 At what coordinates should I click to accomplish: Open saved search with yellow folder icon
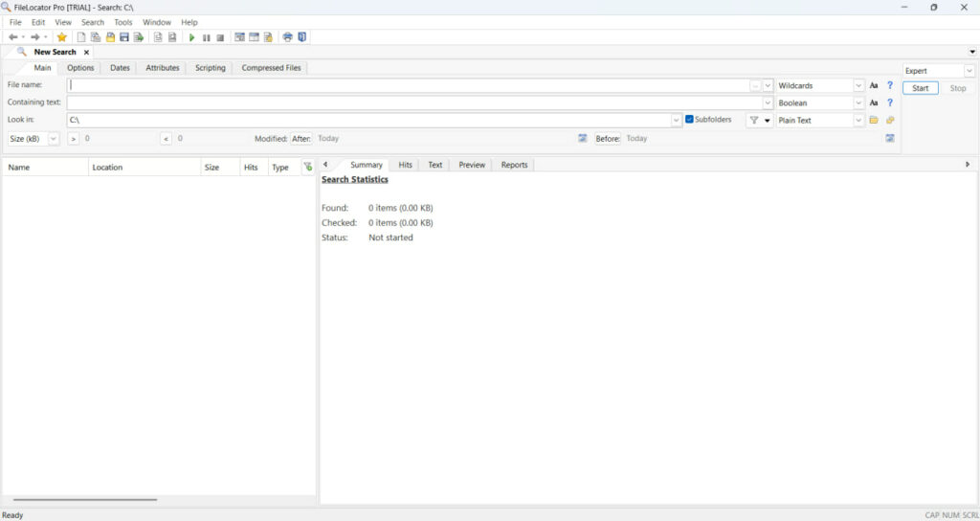click(x=110, y=37)
